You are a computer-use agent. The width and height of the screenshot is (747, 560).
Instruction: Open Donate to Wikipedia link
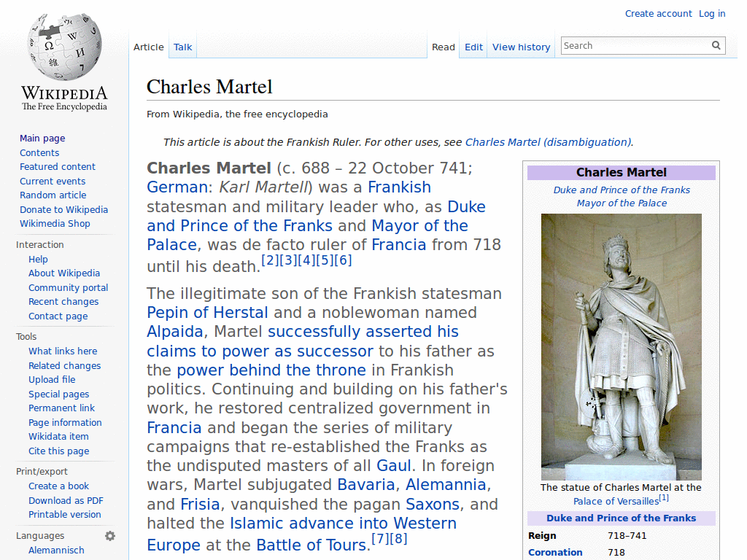point(64,210)
